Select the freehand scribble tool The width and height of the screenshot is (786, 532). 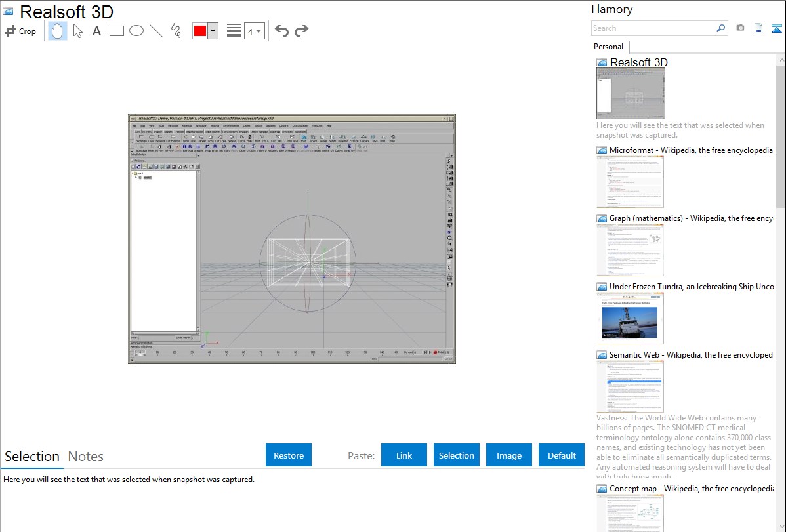pyautogui.click(x=176, y=31)
